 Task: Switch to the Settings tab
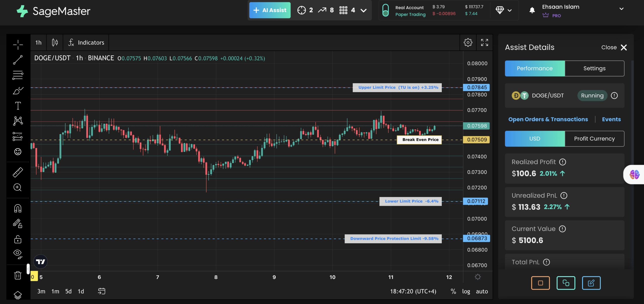594,69
